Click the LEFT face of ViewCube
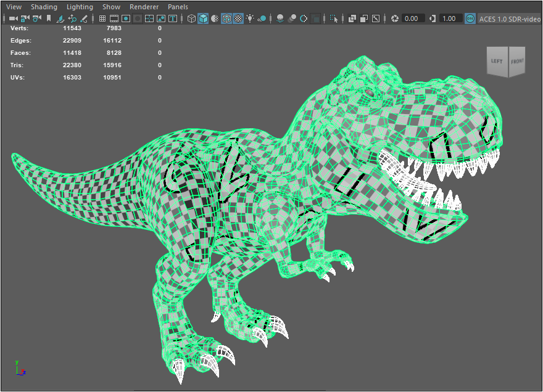 click(497, 62)
